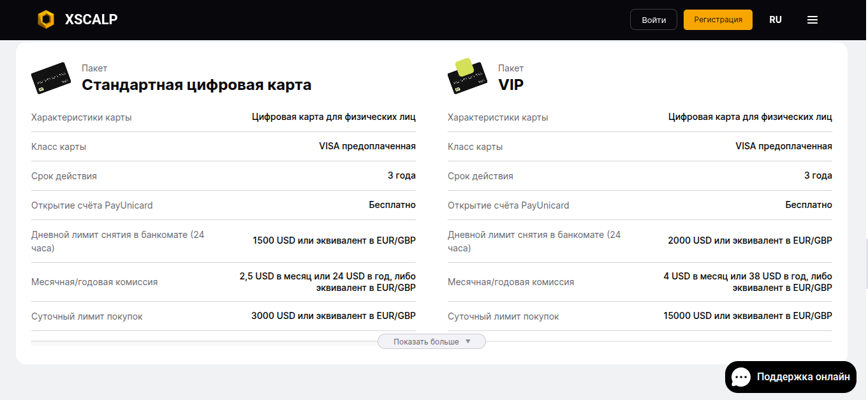Click the chat bubble icon for support

click(741, 377)
